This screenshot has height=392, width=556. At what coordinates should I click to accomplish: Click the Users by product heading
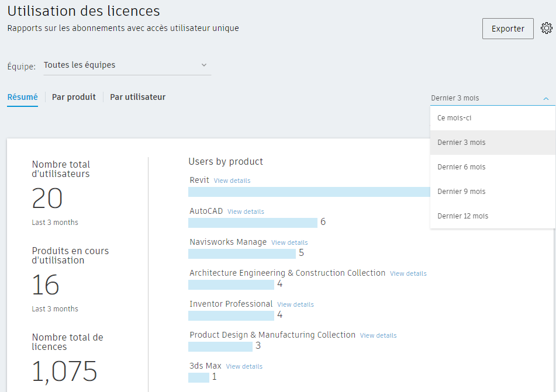[226, 162]
